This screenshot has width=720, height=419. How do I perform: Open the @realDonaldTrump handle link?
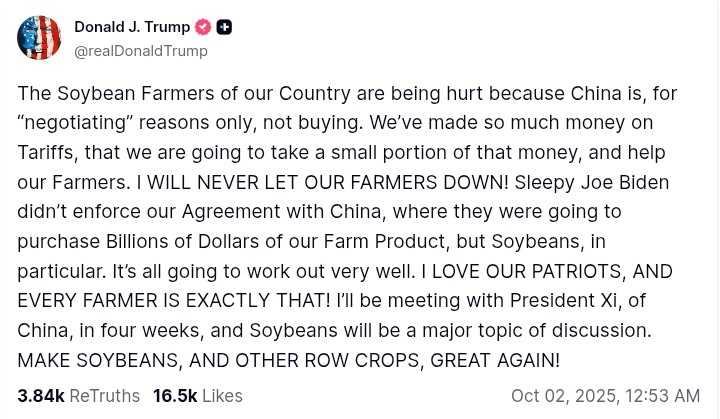pos(141,51)
